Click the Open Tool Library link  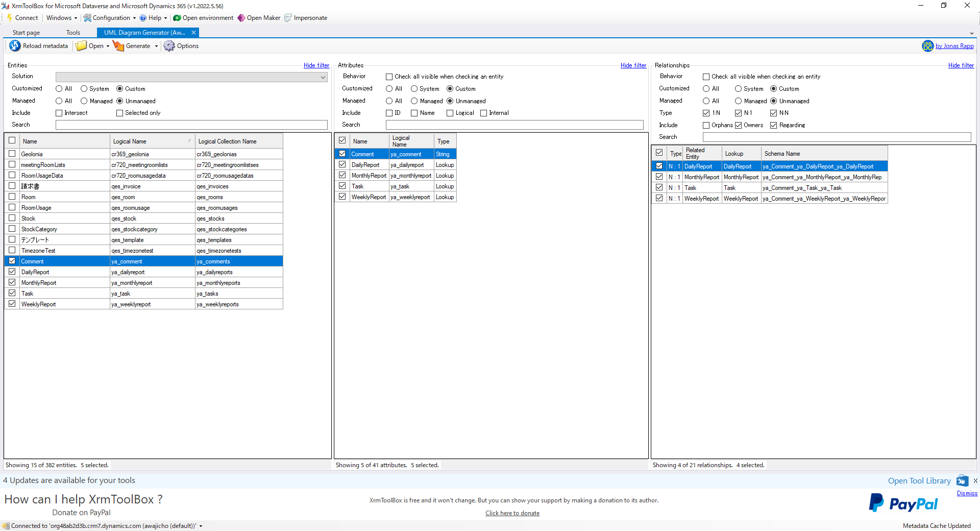click(x=919, y=480)
